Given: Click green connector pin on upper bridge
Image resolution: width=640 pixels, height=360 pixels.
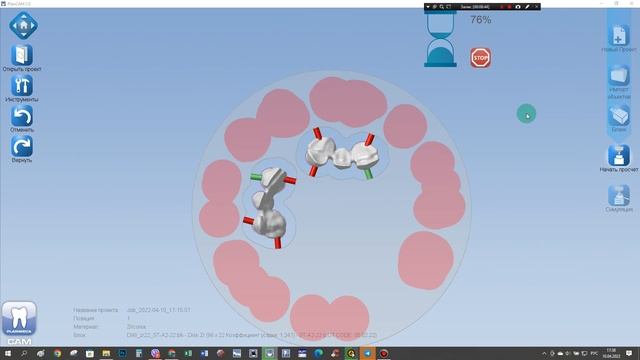Looking at the screenshot, I should (x=368, y=174).
